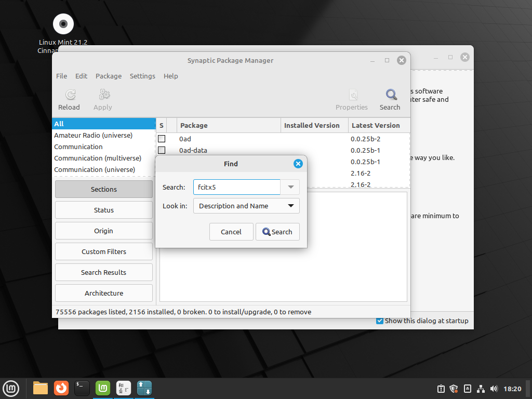The image size is (532, 399).
Task: Open the Package menu
Action: pyautogui.click(x=109, y=76)
